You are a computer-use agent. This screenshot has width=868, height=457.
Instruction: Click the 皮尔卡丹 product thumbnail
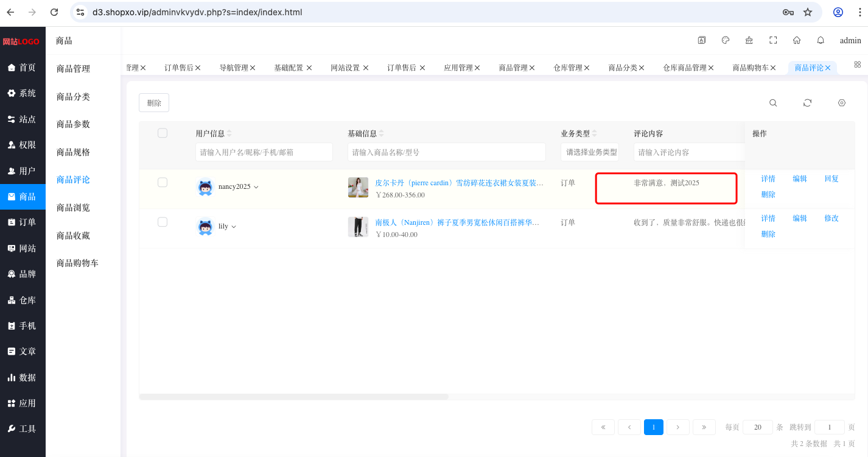(358, 187)
